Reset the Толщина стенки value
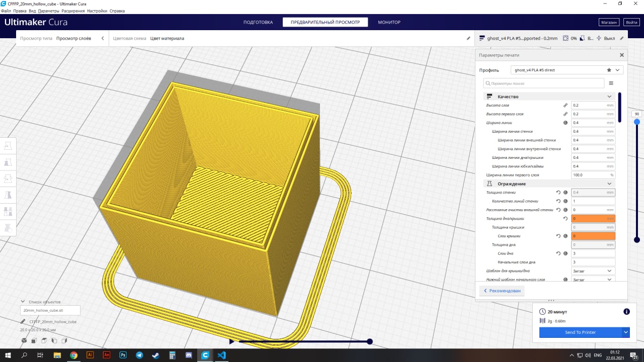This screenshot has width=644, height=362. [x=558, y=193]
